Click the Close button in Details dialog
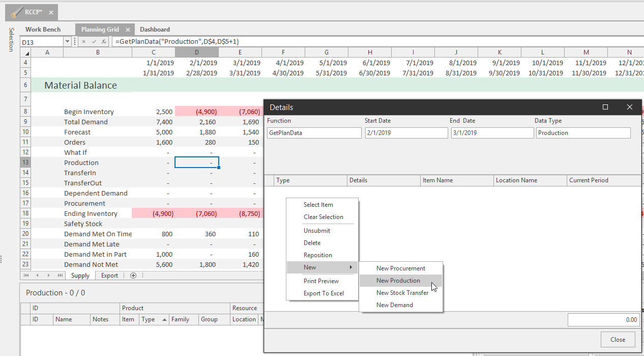The width and height of the screenshot is (644, 356). 618,340
